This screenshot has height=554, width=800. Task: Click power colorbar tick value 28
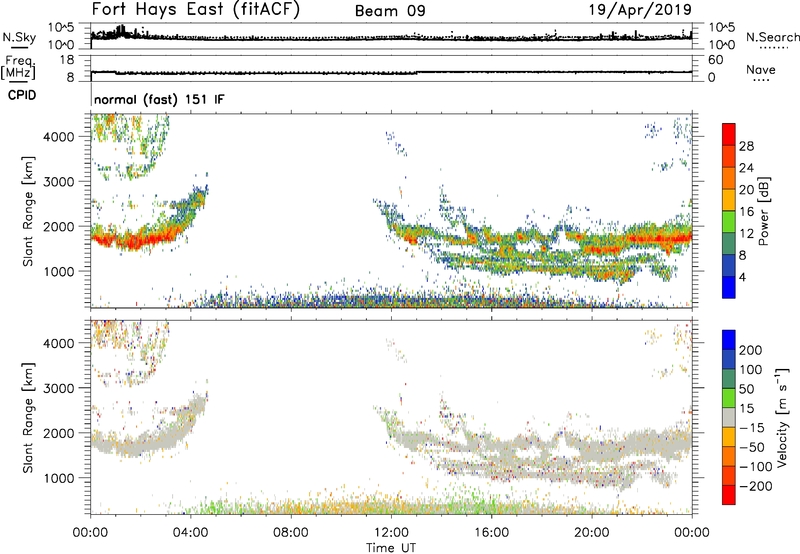746,146
